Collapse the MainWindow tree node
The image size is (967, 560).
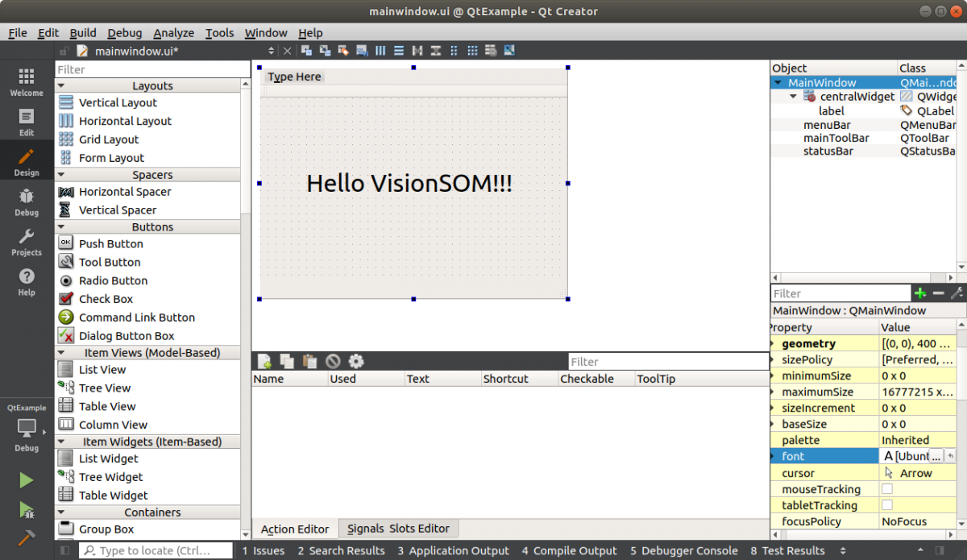(x=778, y=83)
